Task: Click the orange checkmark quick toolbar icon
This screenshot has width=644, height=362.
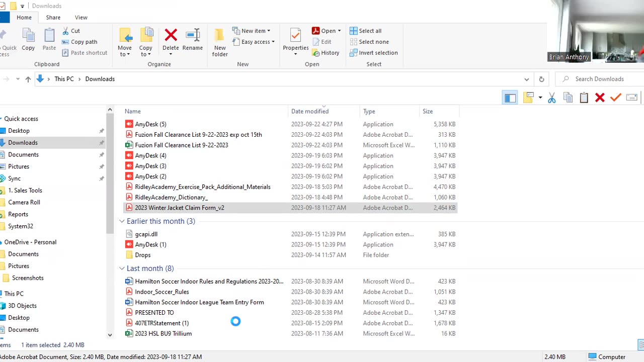Action: pyautogui.click(x=616, y=98)
